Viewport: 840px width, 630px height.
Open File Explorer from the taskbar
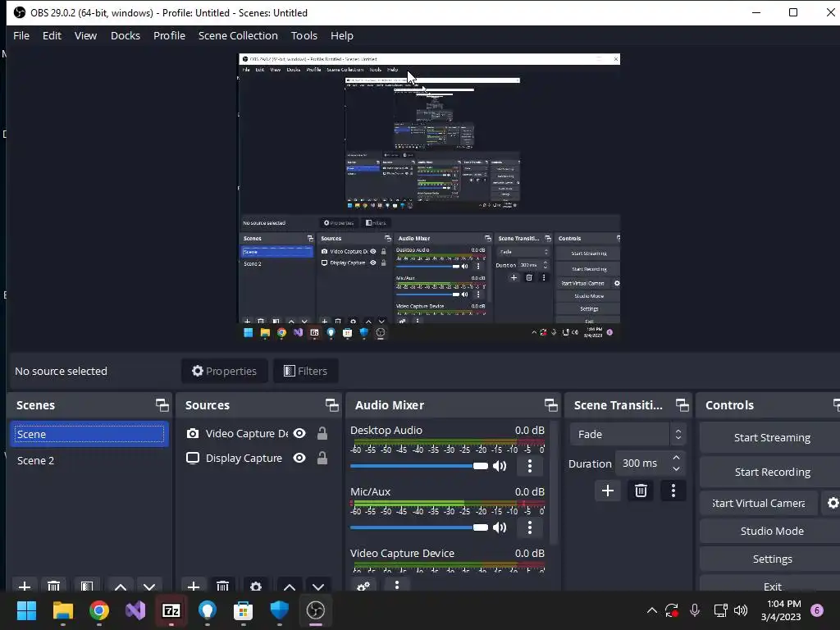tap(62, 610)
